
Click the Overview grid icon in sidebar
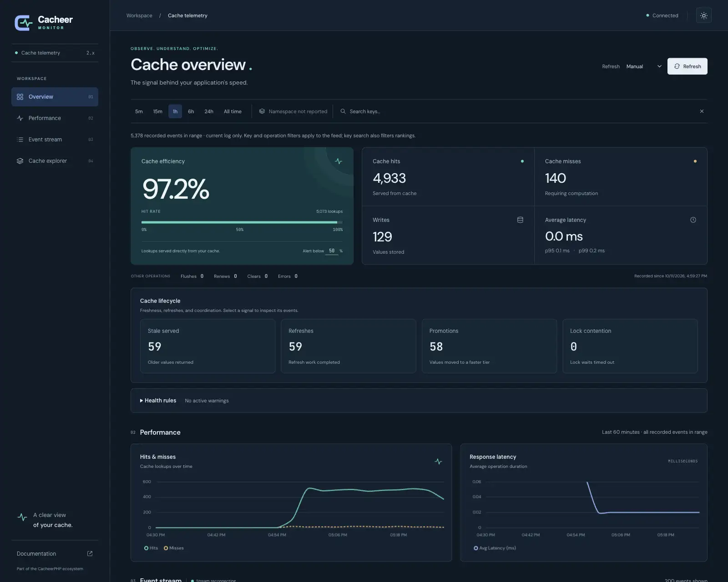(20, 97)
